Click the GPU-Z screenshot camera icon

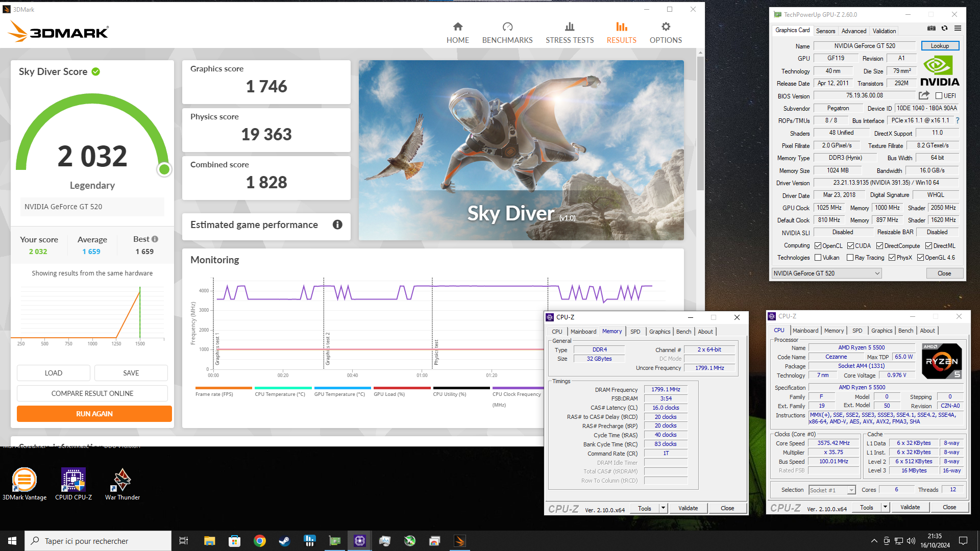[932, 29]
